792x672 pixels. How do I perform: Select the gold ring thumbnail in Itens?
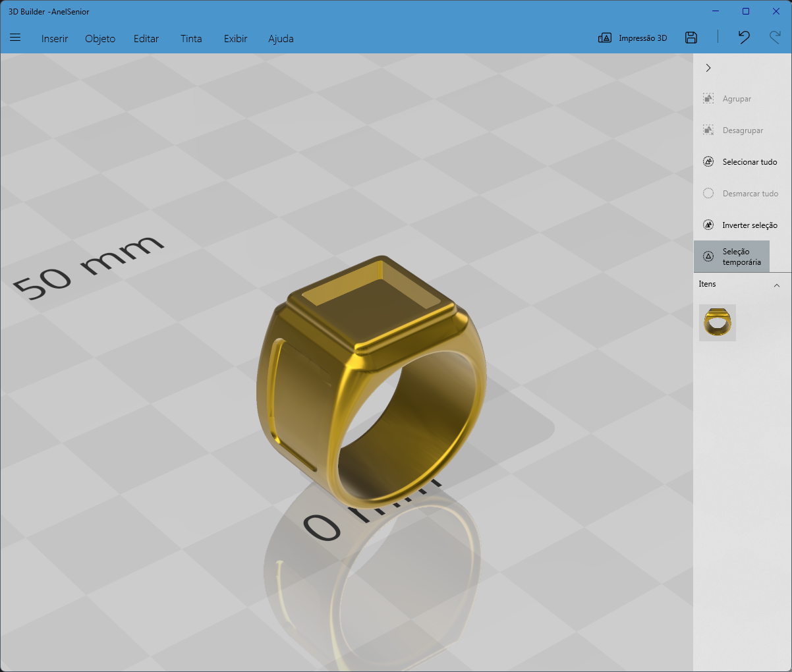pos(718,323)
